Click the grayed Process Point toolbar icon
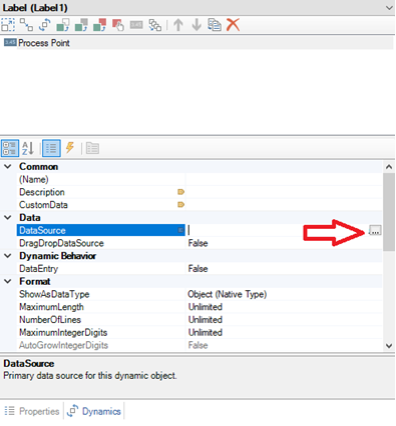This screenshot has width=396, height=426. click(x=136, y=25)
